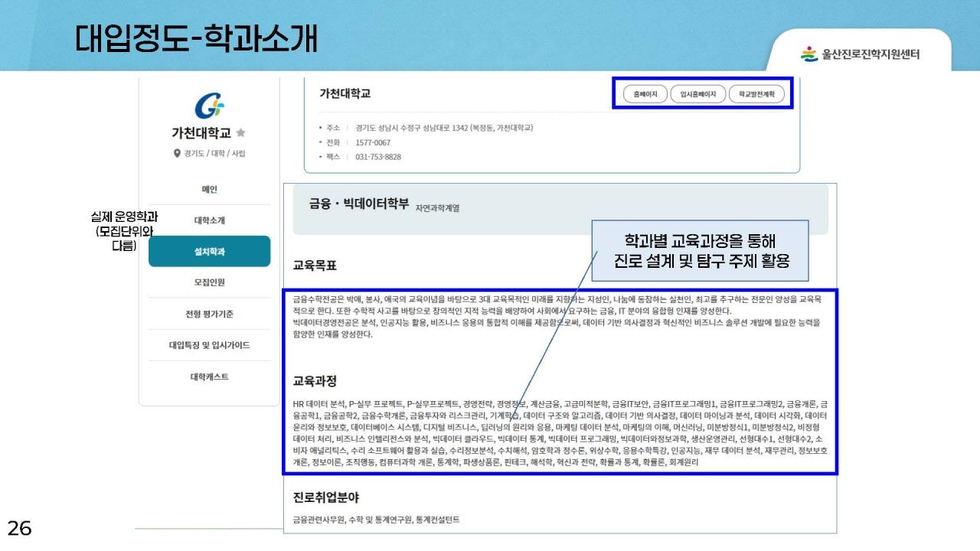Click the 자연과학계열 category label
Image resolution: width=980 pixels, height=551 pixels.
[x=437, y=207]
